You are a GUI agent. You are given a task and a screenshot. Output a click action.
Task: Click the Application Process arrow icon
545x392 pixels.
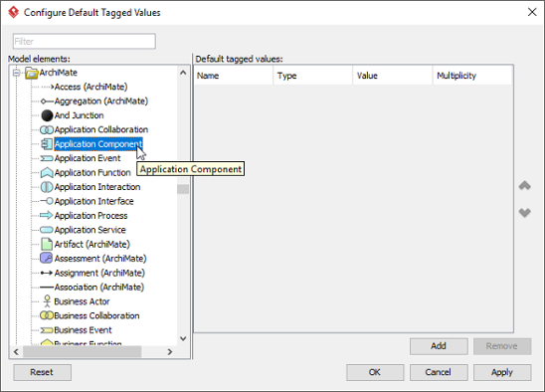47,215
